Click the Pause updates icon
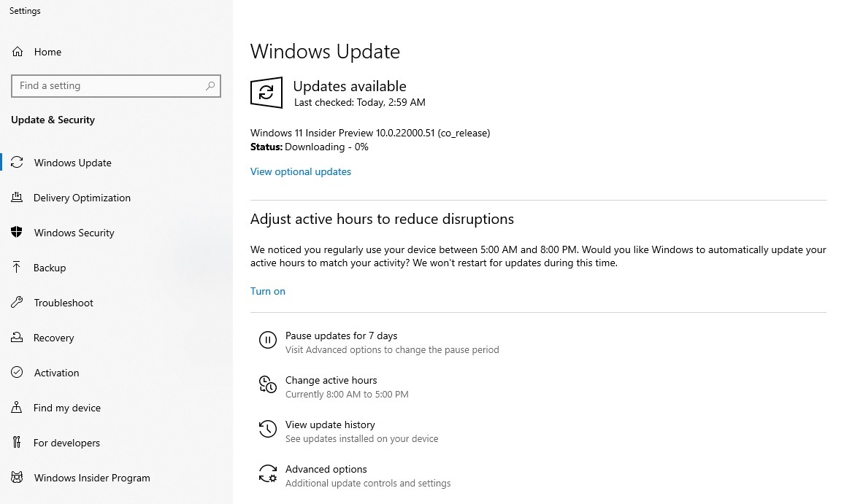Image resolution: width=852 pixels, height=504 pixels. (x=267, y=339)
